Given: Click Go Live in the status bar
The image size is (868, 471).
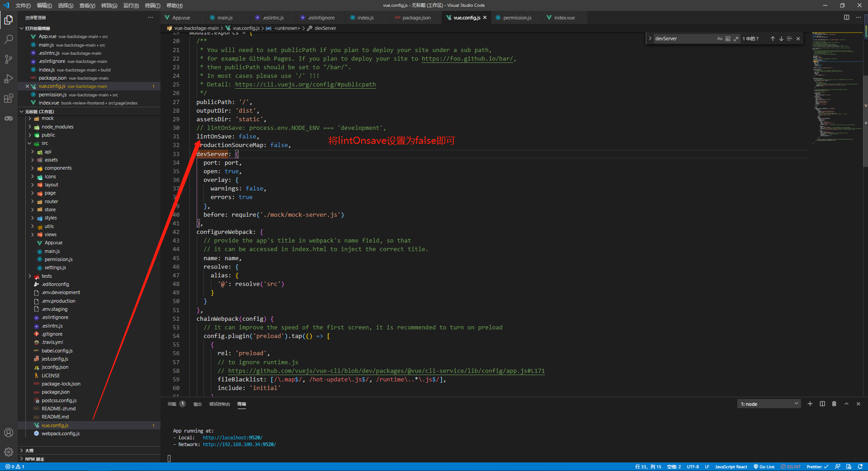Looking at the screenshot, I should pos(764,466).
